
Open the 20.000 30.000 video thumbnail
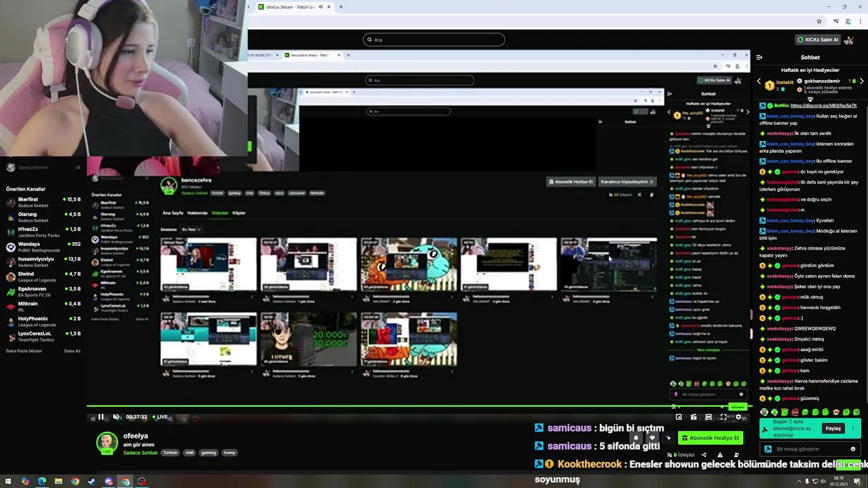(309, 339)
